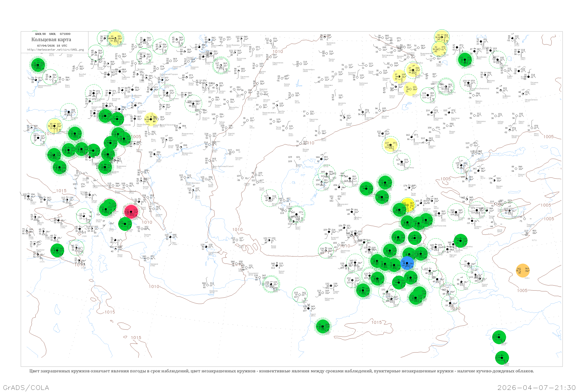Click the Волгоград station name label
Image resolution: width=588 pixels, height=392 pixels.
point(142,111)
